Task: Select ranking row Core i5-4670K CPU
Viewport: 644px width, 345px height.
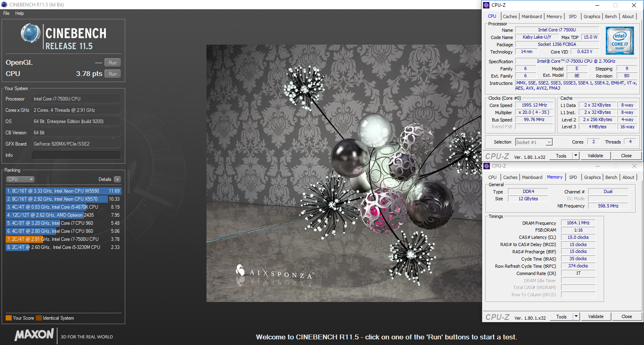Action: (63, 207)
